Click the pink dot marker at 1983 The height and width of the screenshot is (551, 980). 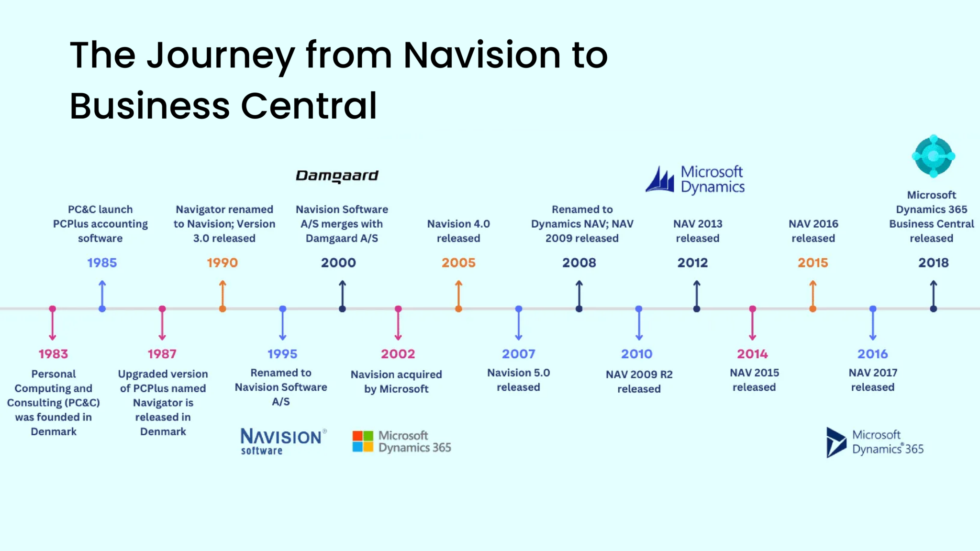(x=53, y=308)
